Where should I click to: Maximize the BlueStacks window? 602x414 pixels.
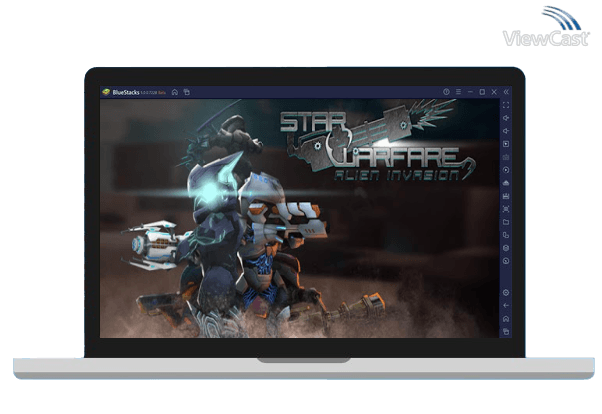[x=482, y=92]
